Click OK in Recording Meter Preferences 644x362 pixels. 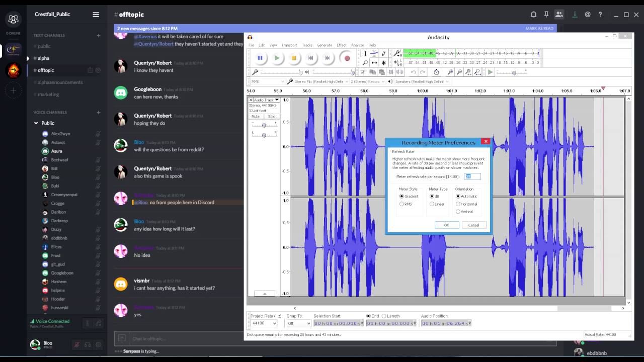[x=447, y=225]
